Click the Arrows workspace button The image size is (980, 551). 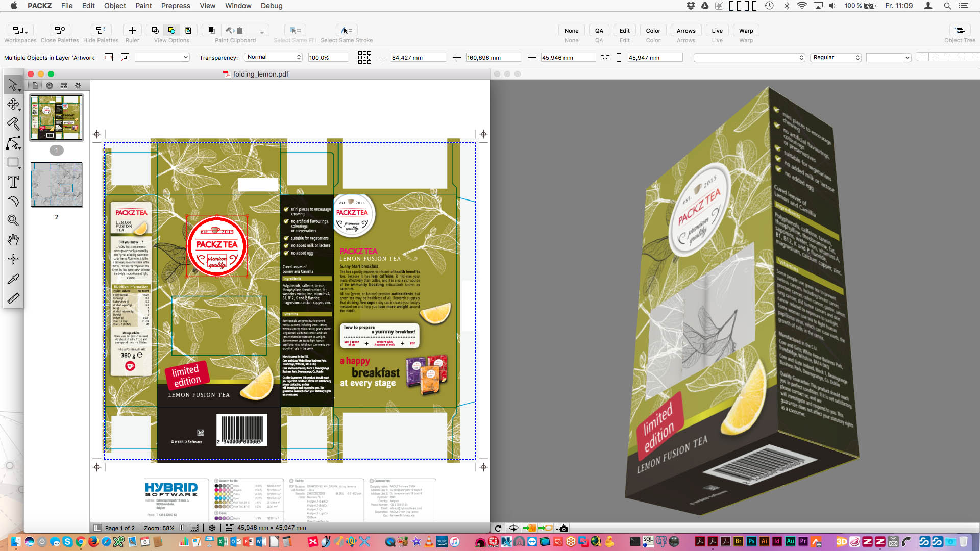coord(686,31)
